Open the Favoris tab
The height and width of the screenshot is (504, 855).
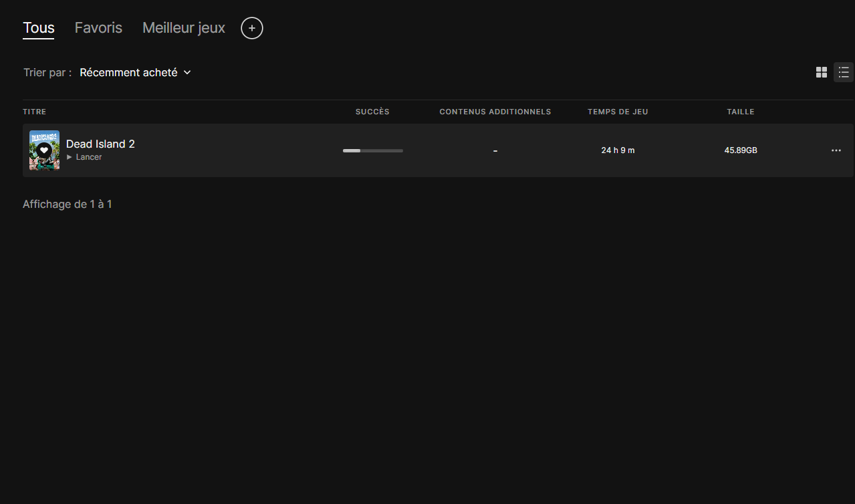98,28
